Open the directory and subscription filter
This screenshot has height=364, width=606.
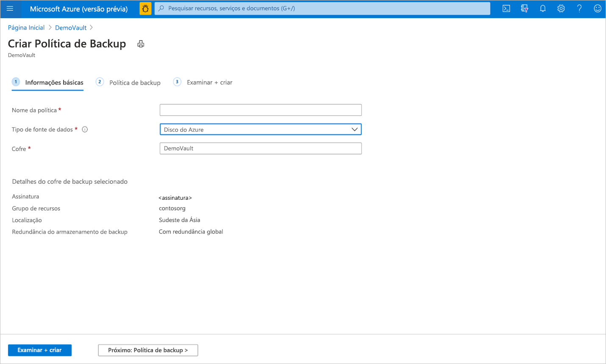pyautogui.click(x=525, y=8)
